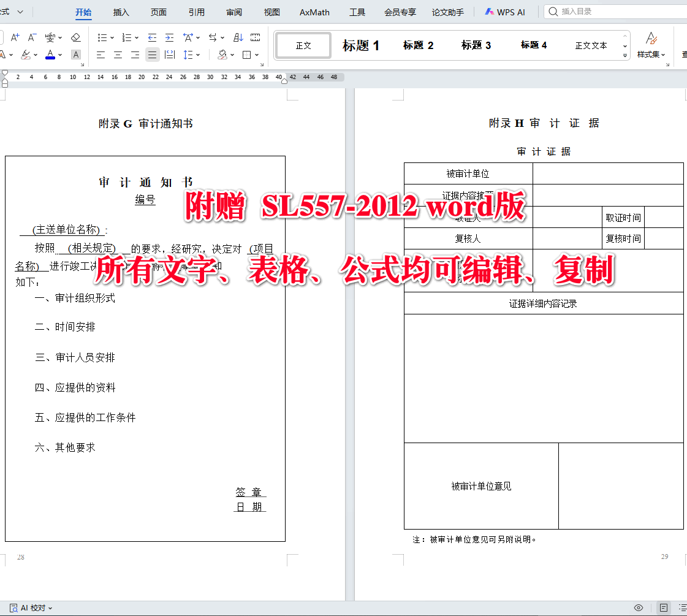687x616 pixels.
Task: Toggle justified alignment
Action: point(152,55)
